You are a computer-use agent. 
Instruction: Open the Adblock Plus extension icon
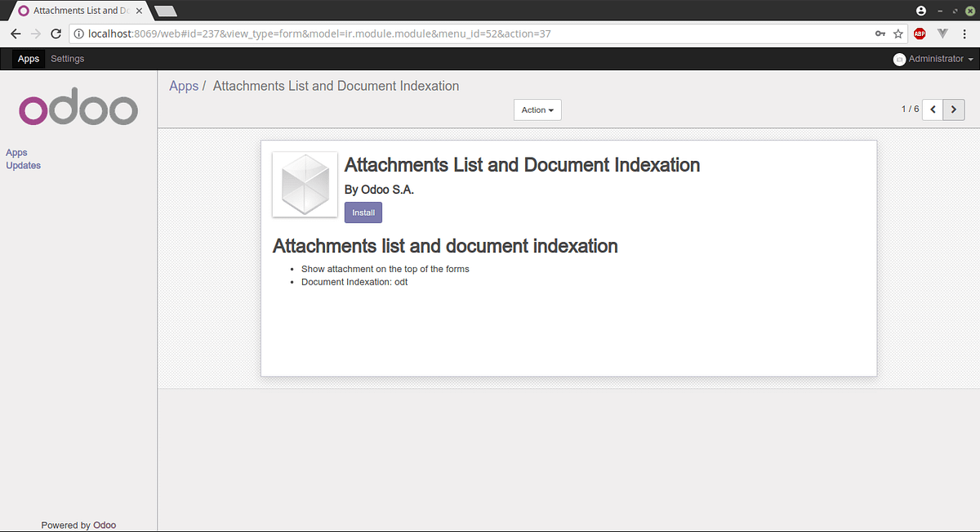pyautogui.click(x=920, y=34)
